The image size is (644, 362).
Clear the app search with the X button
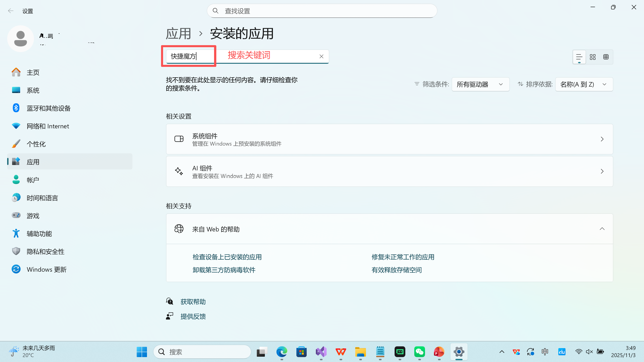click(321, 56)
